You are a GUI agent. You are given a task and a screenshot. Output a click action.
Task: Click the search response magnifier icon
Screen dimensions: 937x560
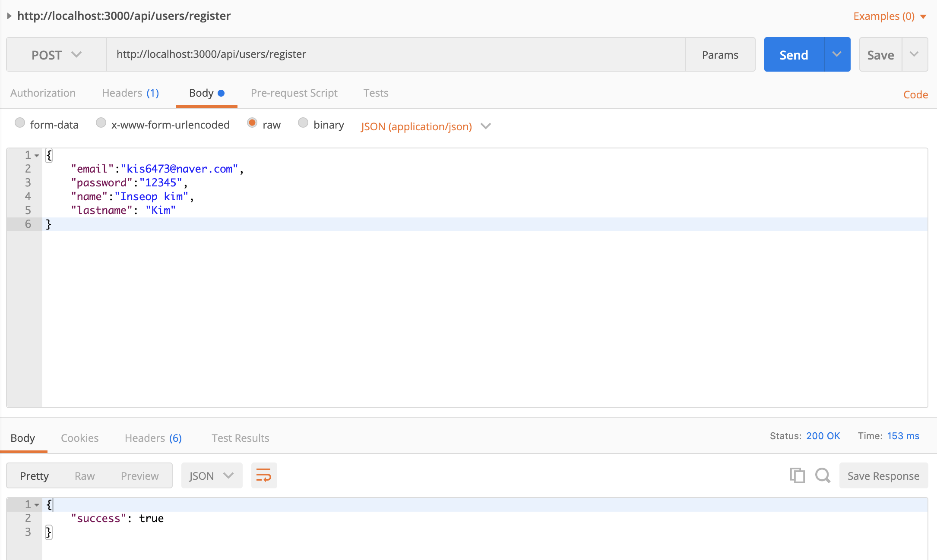point(823,475)
